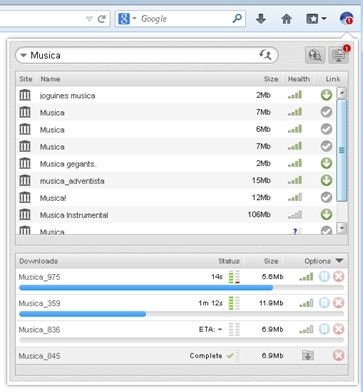Screen dimensions: 363x392
Task: Select the Musica_975 download name
Action: pos(39,277)
